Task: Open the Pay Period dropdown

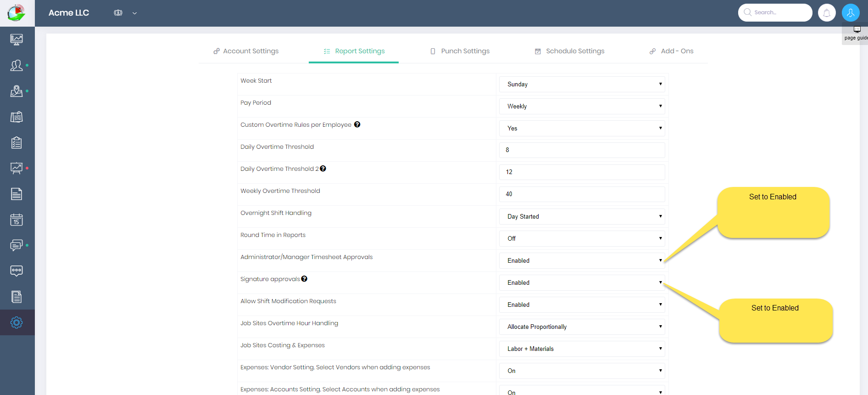Action: [582, 106]
